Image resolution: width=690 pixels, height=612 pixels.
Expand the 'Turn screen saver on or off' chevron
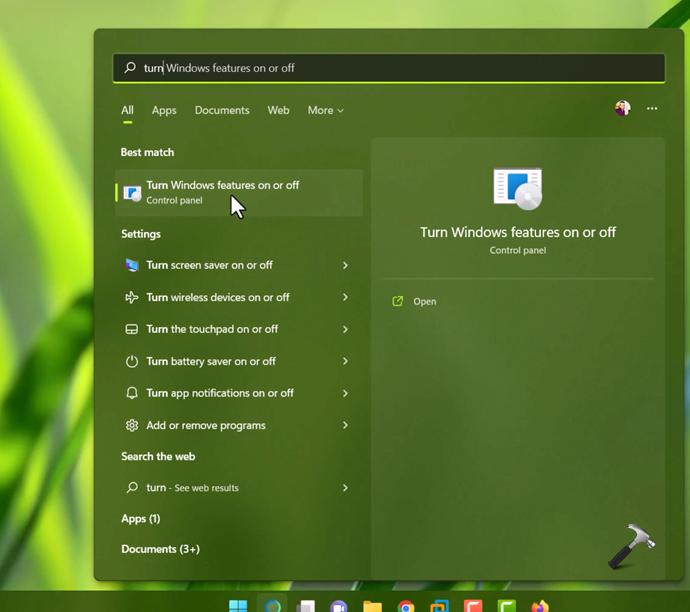tap(345, 265)
